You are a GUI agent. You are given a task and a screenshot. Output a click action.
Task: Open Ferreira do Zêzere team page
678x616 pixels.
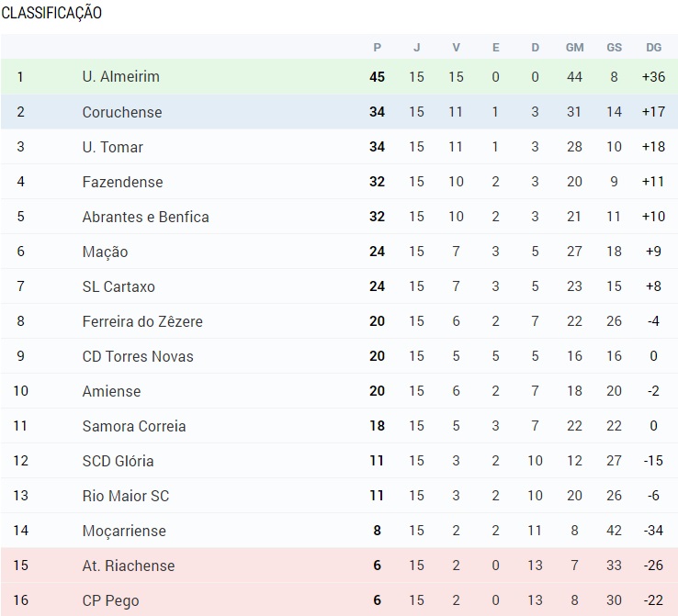(142, 321)
